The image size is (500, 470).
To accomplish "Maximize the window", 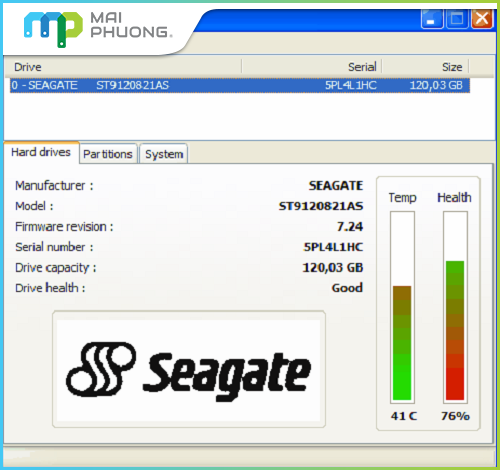I will coord(457,19).
